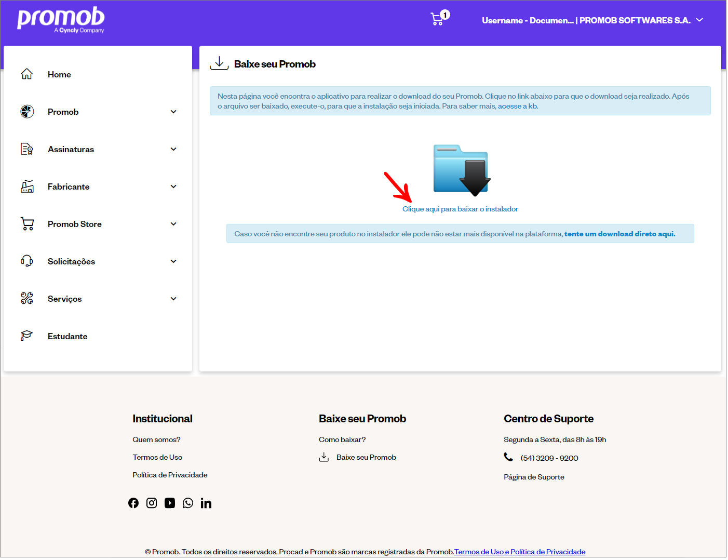Open 'Termos de Uso' footer link

pyautogui.click(x=157, y=457)
